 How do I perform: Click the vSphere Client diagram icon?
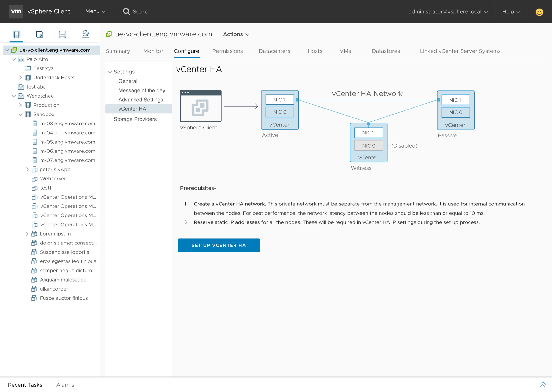(201, 106)
